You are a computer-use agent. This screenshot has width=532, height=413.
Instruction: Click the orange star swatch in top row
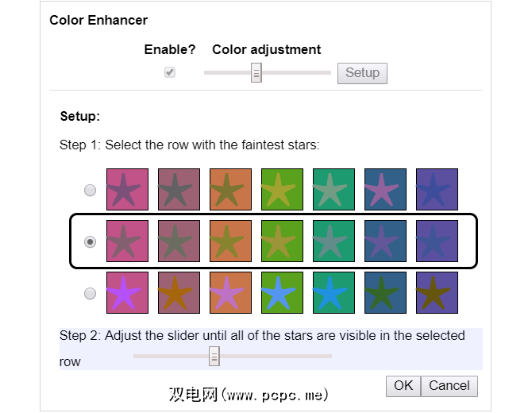click(x=230, y=190)
